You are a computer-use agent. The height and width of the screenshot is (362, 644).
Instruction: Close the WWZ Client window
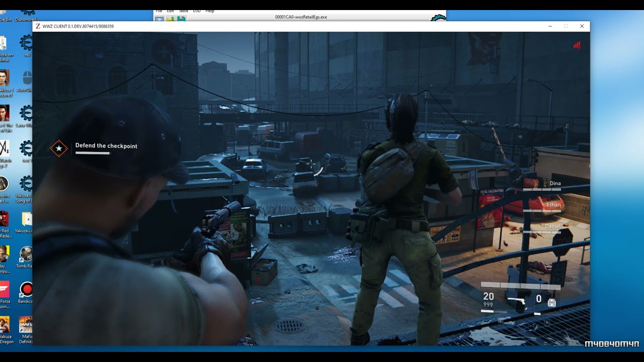click(x=582, y=26)
